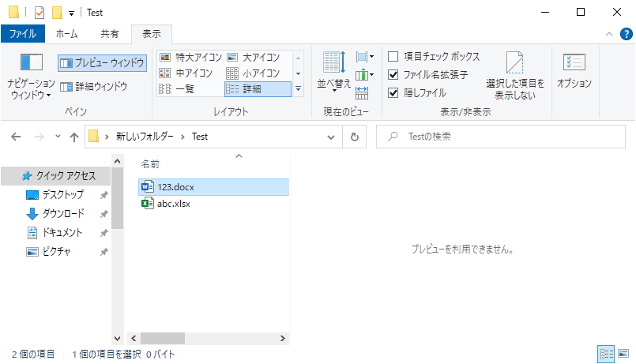This screenshot has width=636, height=364.
Task: Open the help question mark icon
Action: tap(627, 34)
